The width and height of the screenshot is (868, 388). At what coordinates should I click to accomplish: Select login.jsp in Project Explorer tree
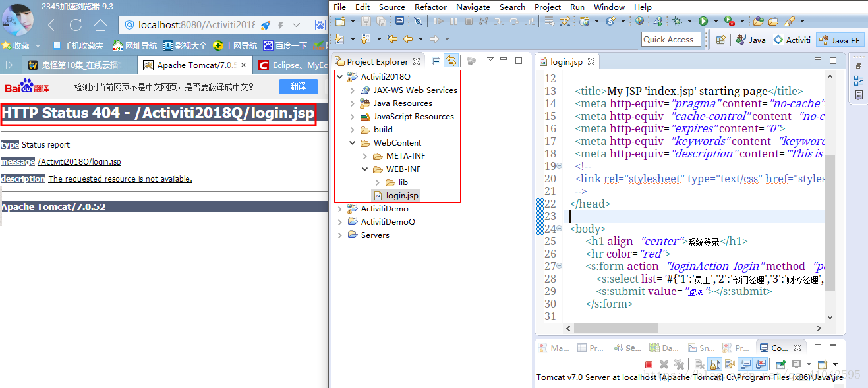pos(395,196)
